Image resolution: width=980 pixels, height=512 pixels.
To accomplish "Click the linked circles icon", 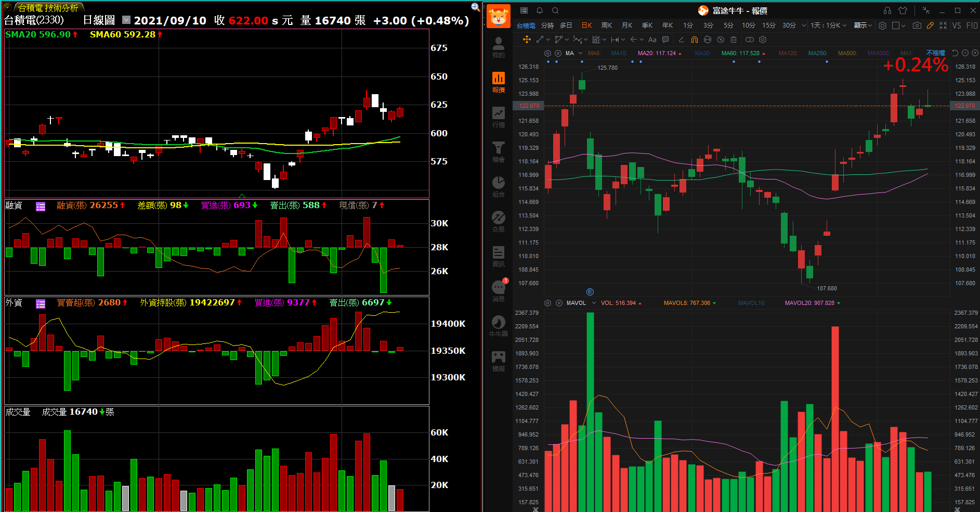I will coord(749,40).
